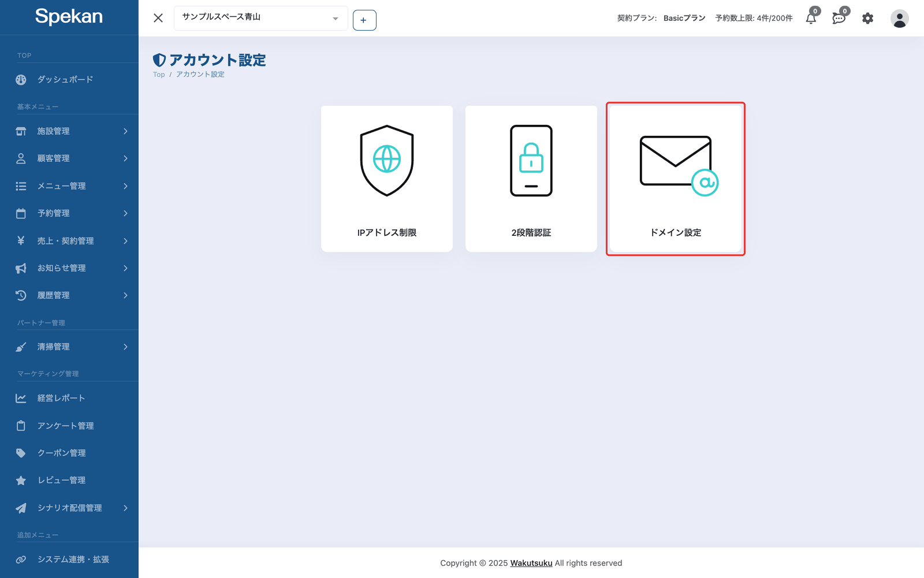This screenshot has width=924, height=578.
Task: Click the Spekan logo
Action: [x=69, y=16]
